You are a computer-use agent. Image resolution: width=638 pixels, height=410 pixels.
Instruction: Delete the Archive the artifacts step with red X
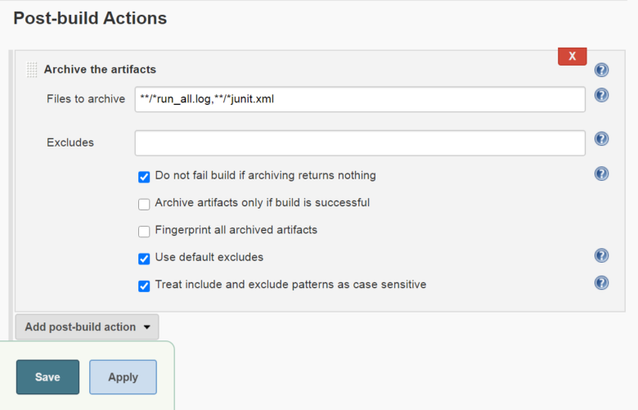pos(572,57)
